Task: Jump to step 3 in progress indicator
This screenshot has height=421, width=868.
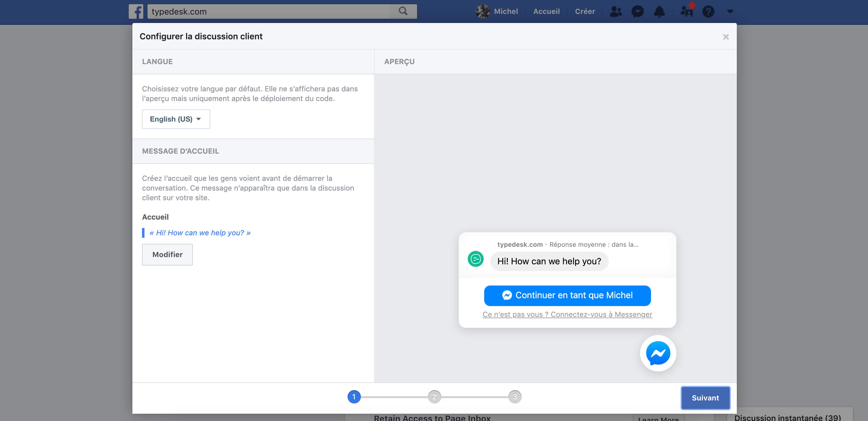Action: pos(514,397)
